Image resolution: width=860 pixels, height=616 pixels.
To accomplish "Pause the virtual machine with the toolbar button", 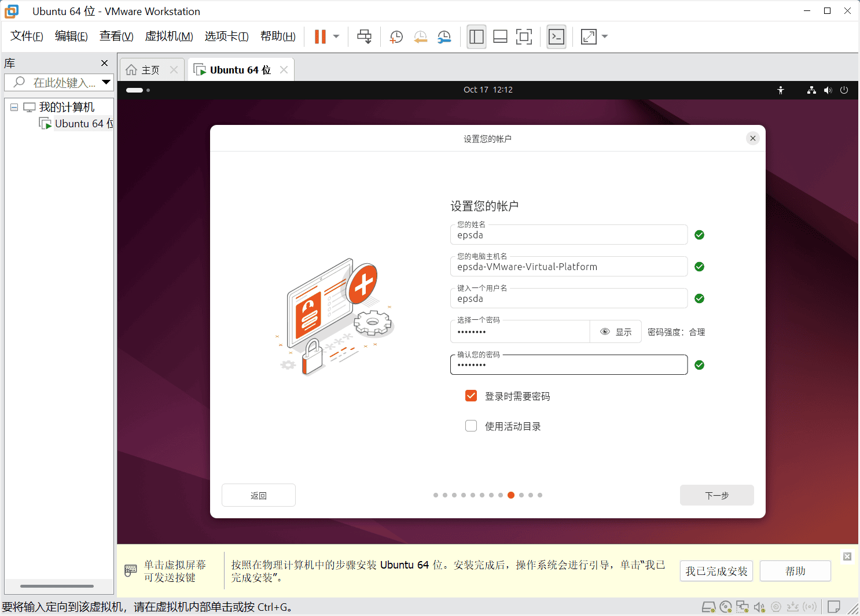I will tap(320, 36).
